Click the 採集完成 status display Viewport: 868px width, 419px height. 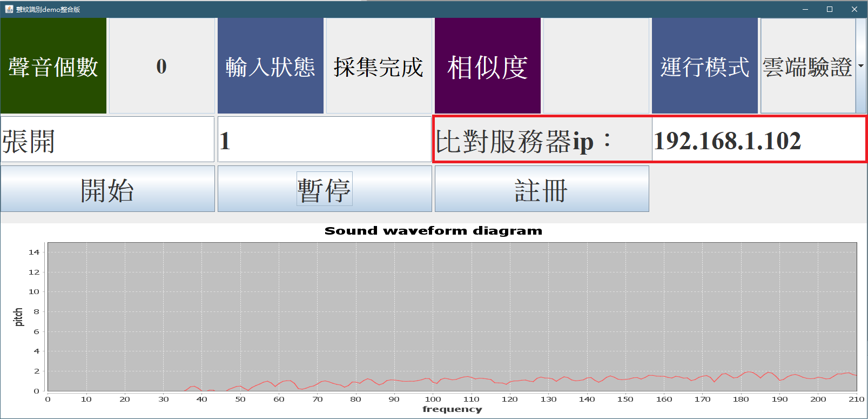pos(379,66)
